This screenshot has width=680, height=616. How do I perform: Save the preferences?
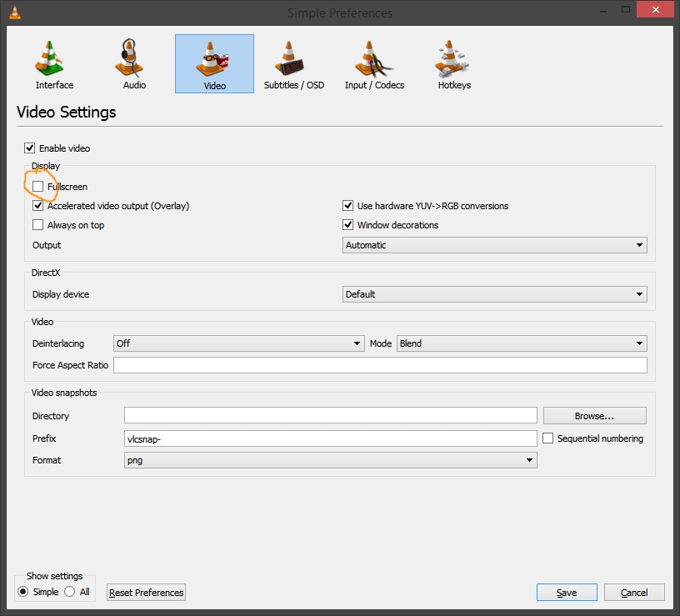567,592
